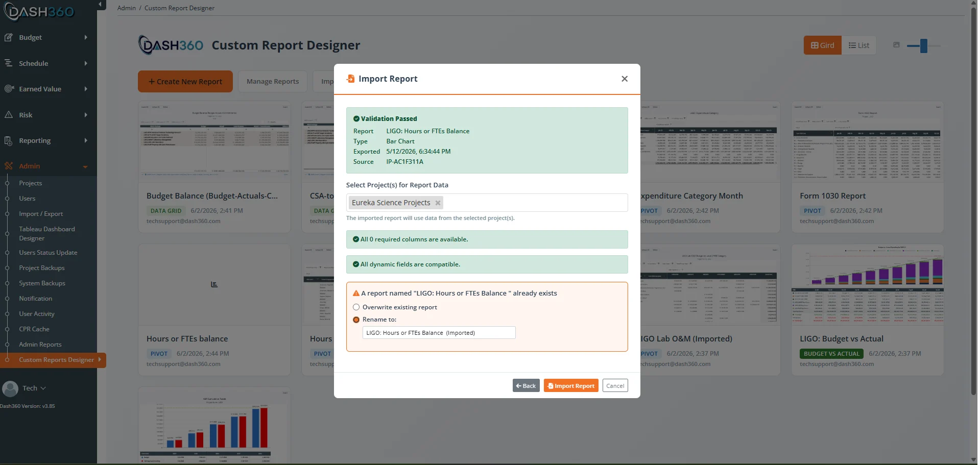Screen dimensions: 980x465
Task: Open the red and blue bar chart thumbnail
Action: (214, 427)
